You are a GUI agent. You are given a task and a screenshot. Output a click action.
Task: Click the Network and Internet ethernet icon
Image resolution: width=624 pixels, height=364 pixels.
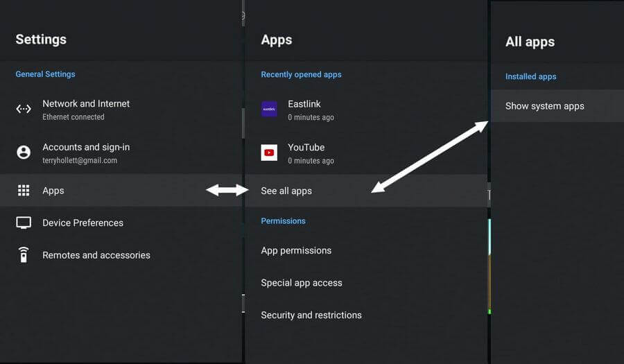point(24,109)
